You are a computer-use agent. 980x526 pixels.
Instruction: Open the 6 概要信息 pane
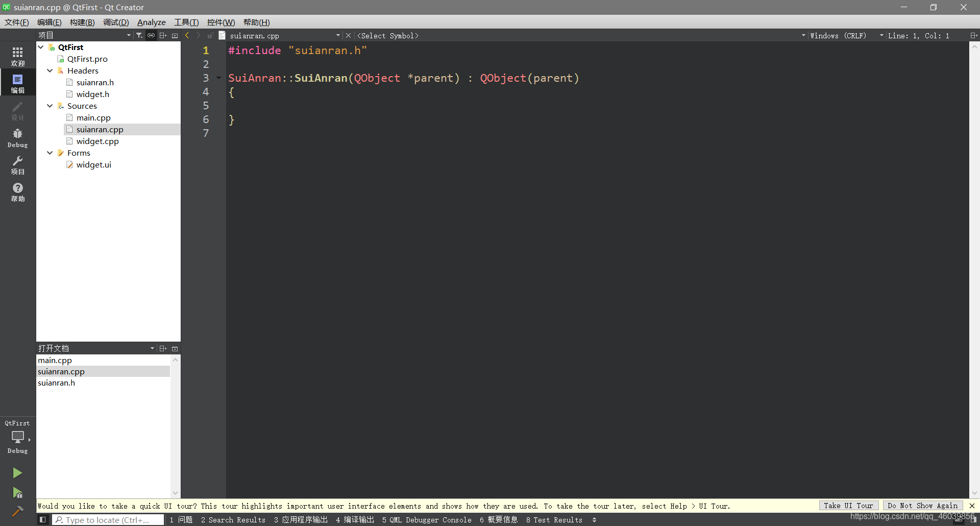coord(499,520)
